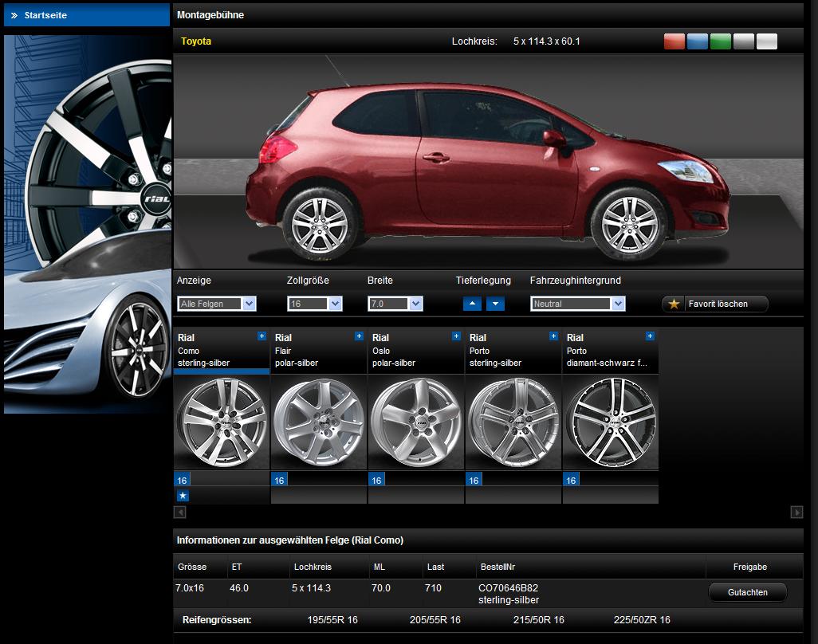Open the Anzeige 'Alle Felgen' dropdown
Viewport: 818px width, 644px height.
[217, 304]
